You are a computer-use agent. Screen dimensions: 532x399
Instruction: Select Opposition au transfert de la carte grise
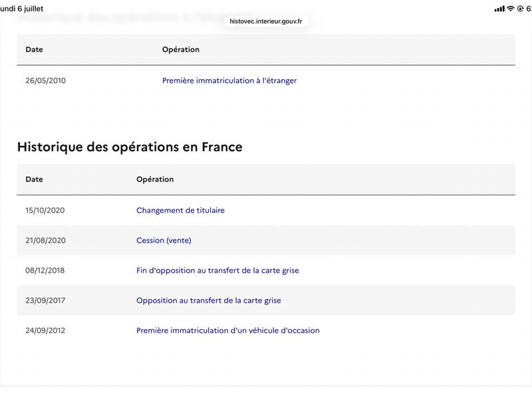tap(209, 301)
